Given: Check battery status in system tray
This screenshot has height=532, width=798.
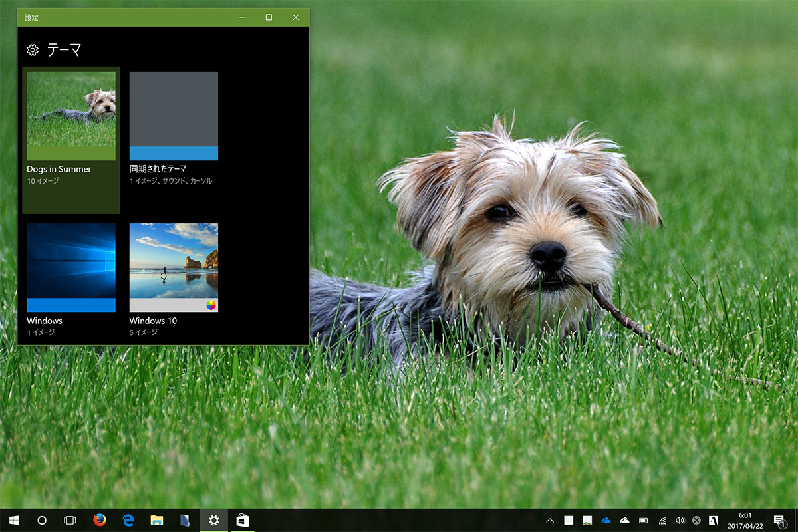Looking at the screenshot, I should 644,520.
